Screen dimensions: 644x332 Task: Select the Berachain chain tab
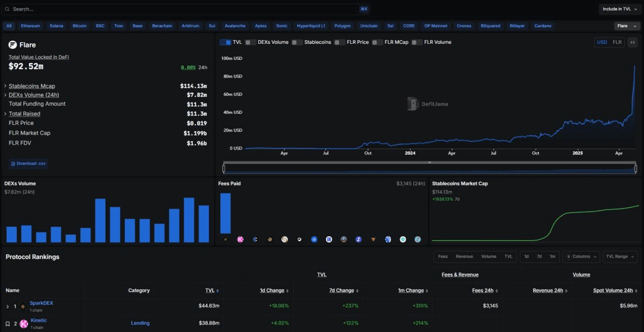pyautogui.click(x=162, y=26)
